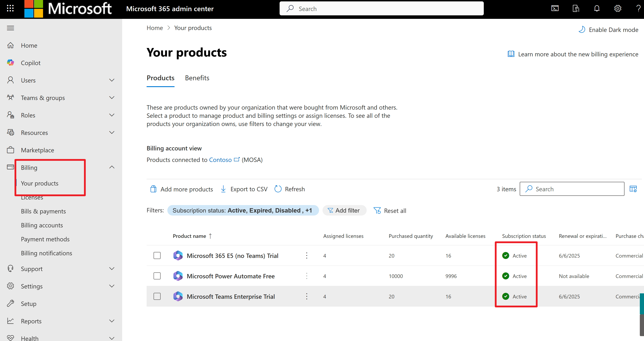This screenshot has width=644, height=341.
Task: Switch to the Benefits tab
Action: (x=197, y=78)
